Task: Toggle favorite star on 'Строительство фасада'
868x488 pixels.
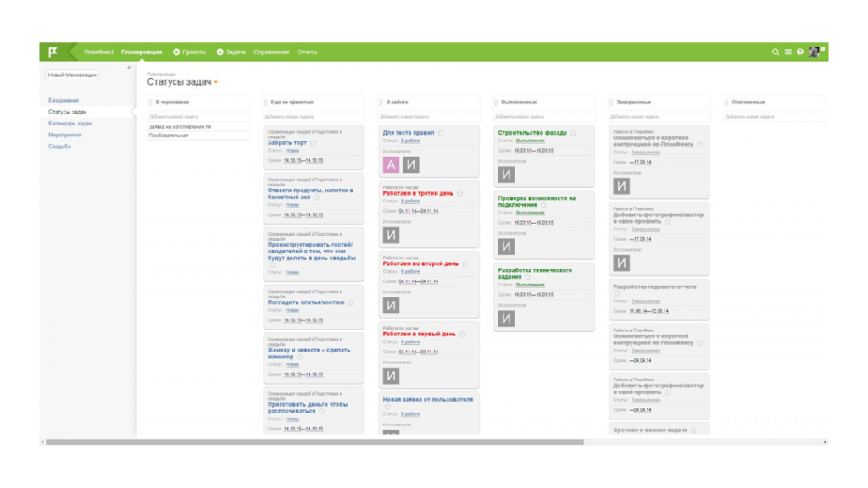Action: pyautogui.click(x=573, y=133)
